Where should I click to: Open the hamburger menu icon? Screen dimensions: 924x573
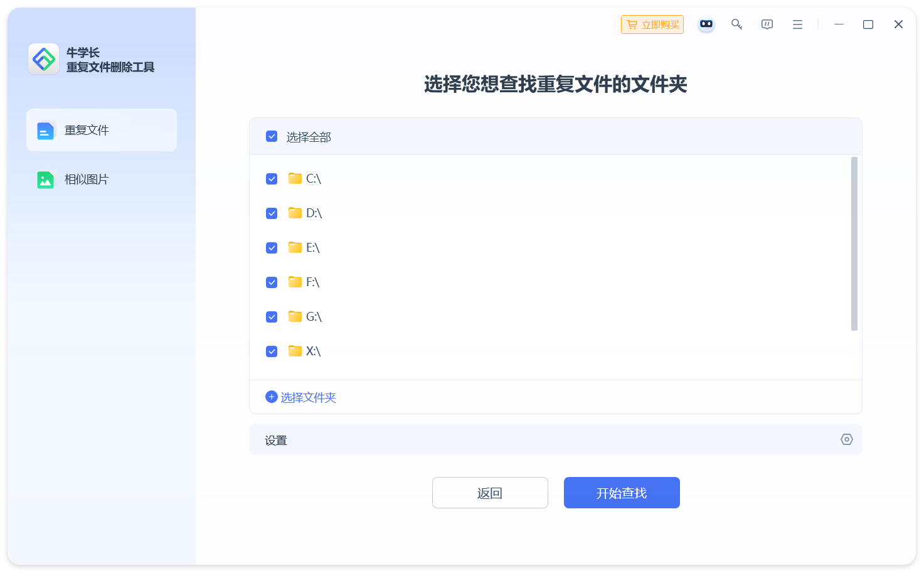tap(797, 24)
